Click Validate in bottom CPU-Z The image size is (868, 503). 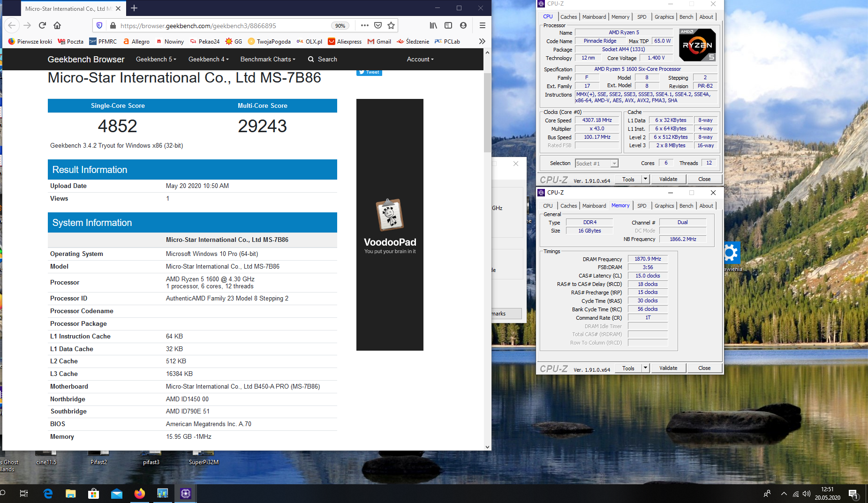tap(668, 368)
